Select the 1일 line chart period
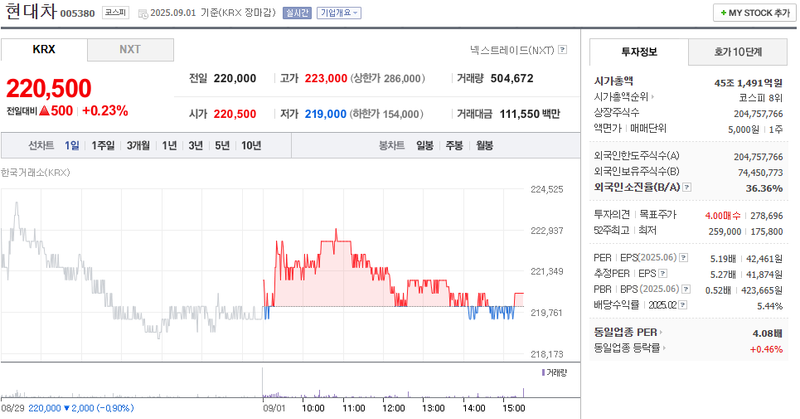Viewport: 800px width, 419px height. point(72,145)
